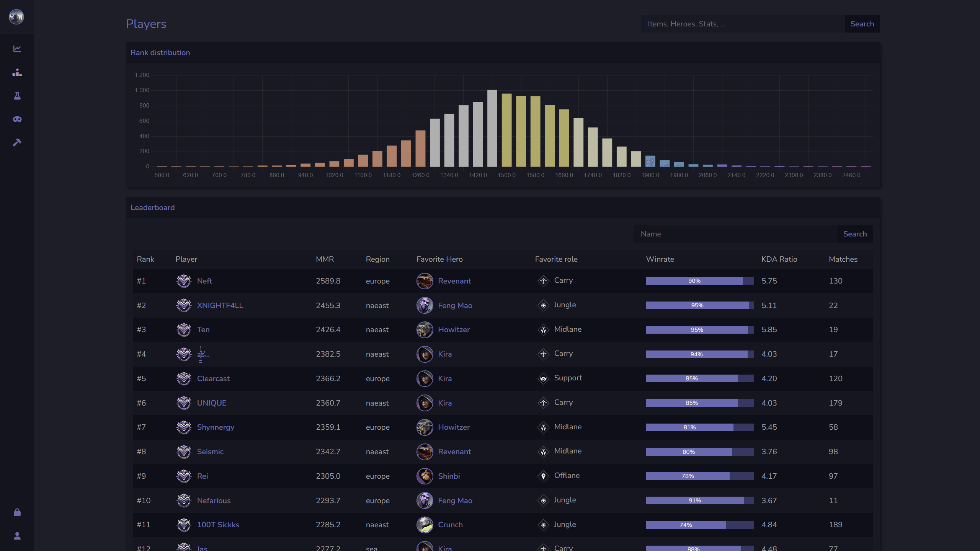This screenshot has height=551, width=980.
Task: Open the heroes mask sidebar icon
Action: (17, 119)
